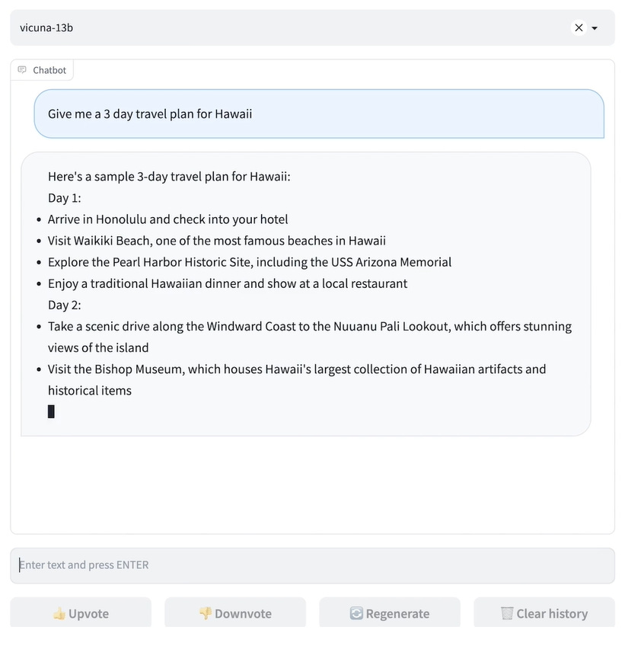Click the X icon to clear the vicuna-13b selection

pyautogui.click(x=579, y=27)
